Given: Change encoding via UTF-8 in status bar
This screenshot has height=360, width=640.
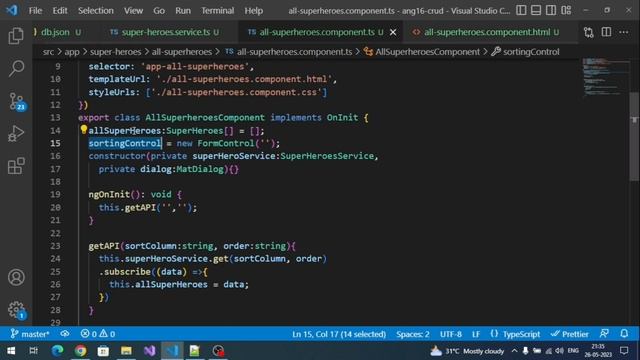Looking at the screenshot, I should tap(451, 334).
